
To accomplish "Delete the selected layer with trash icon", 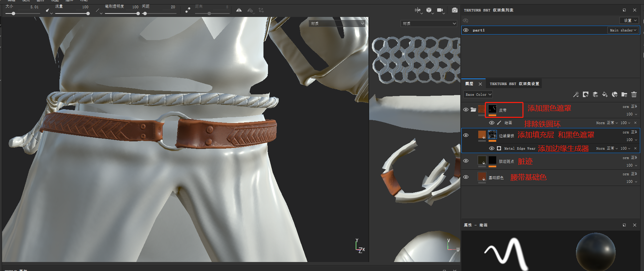I will point(634,94).
